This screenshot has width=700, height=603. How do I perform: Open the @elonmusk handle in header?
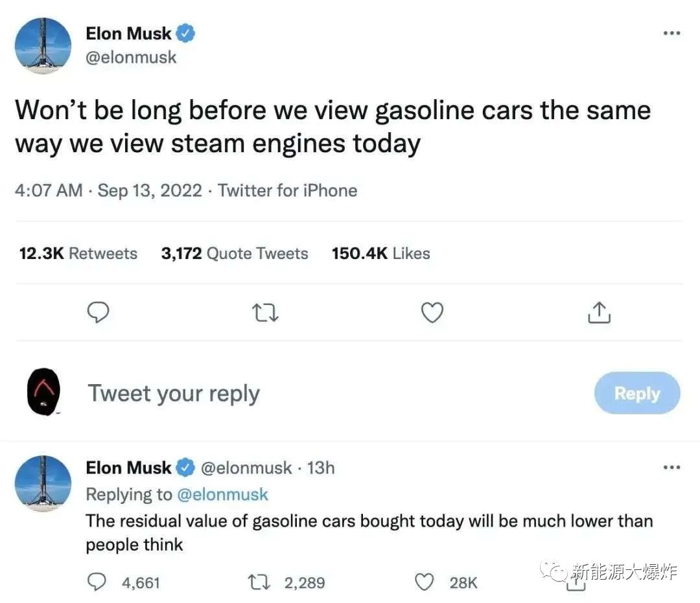coord(131,57)
